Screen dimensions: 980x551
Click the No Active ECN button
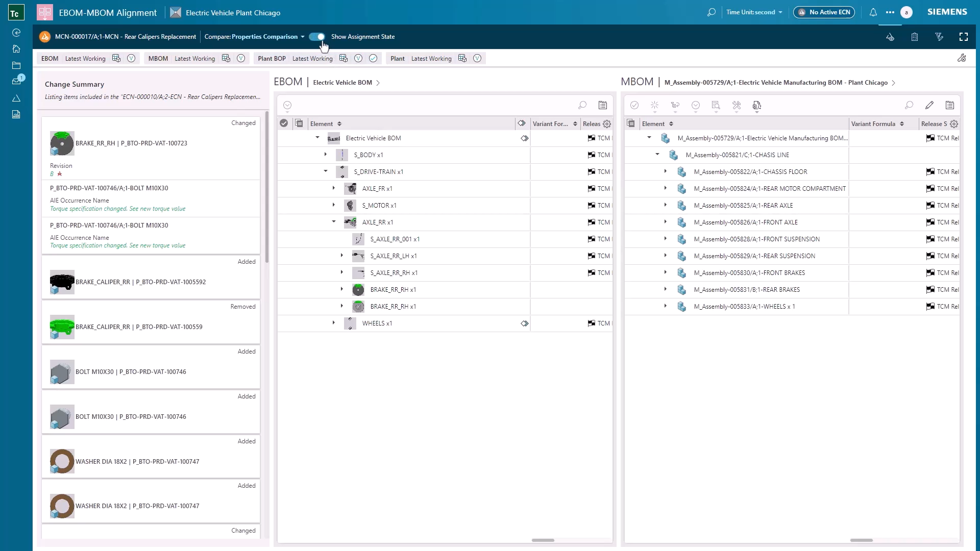(824, 12)
